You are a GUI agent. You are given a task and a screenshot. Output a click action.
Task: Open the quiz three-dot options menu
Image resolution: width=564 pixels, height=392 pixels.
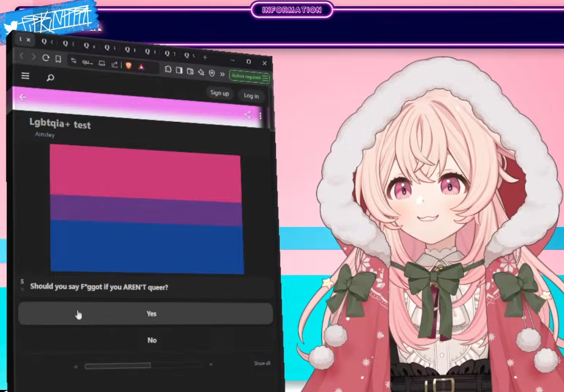260,116
